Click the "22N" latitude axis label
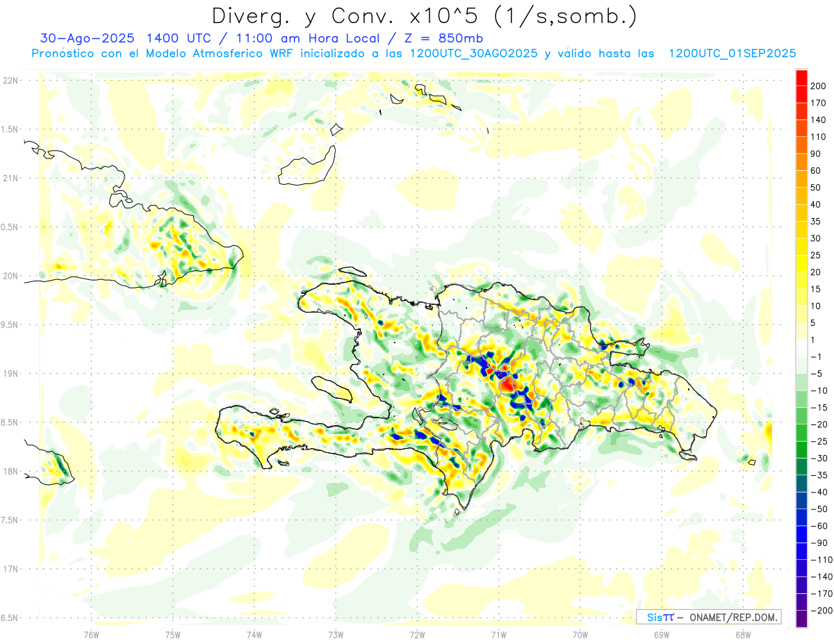834x644 pixels. tap(10, 81)
